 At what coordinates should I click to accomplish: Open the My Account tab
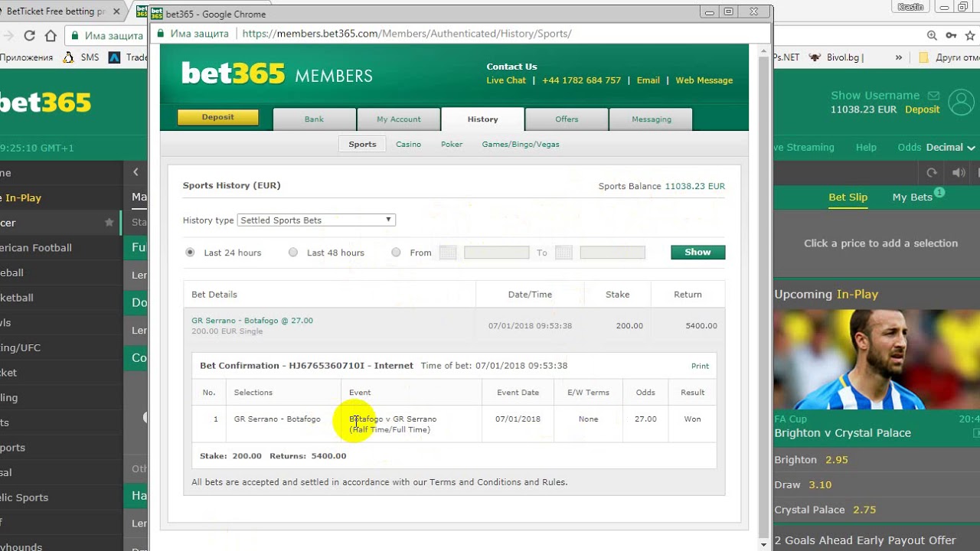coord(398,119)
